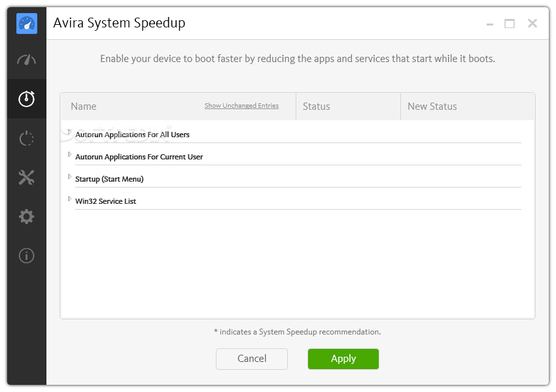
Task: Click the Status column header
Action: pyautogui.click(x=317, y=106)
